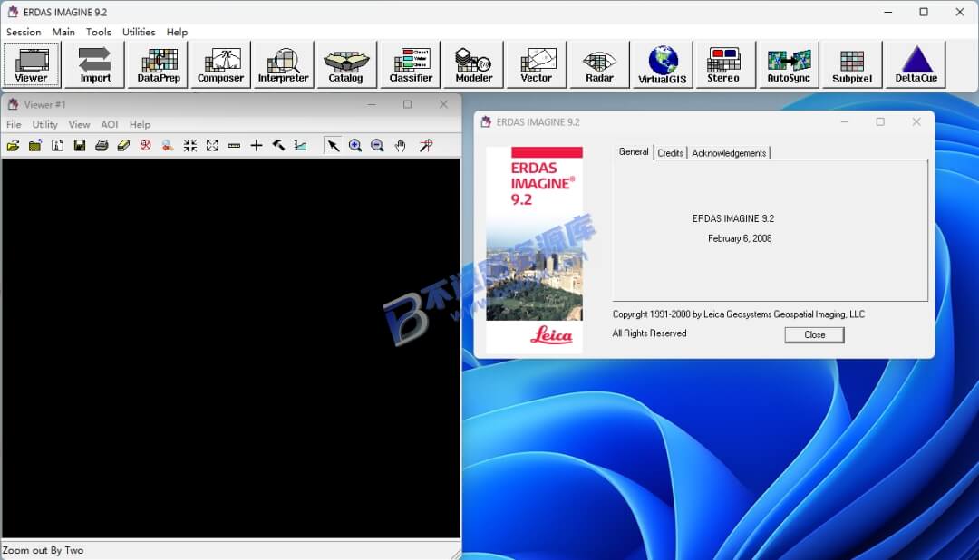Open the Utility menu in Viewer #1

[45, 124]
